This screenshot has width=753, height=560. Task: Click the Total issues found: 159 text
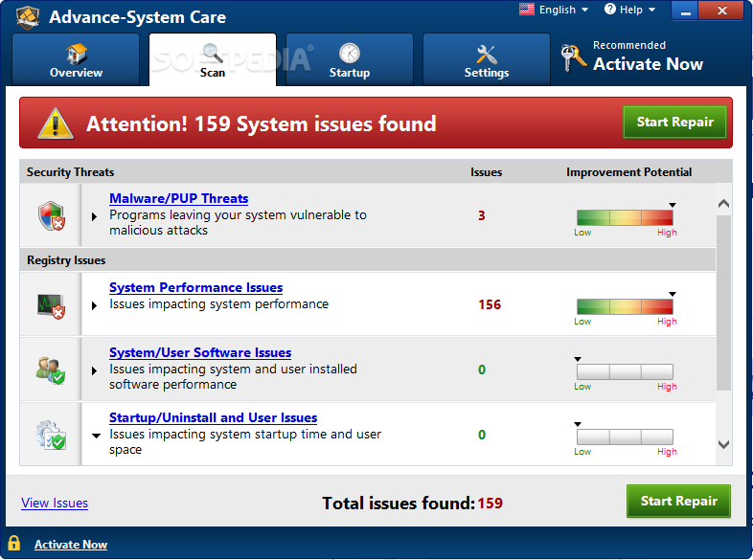point(413,503)
